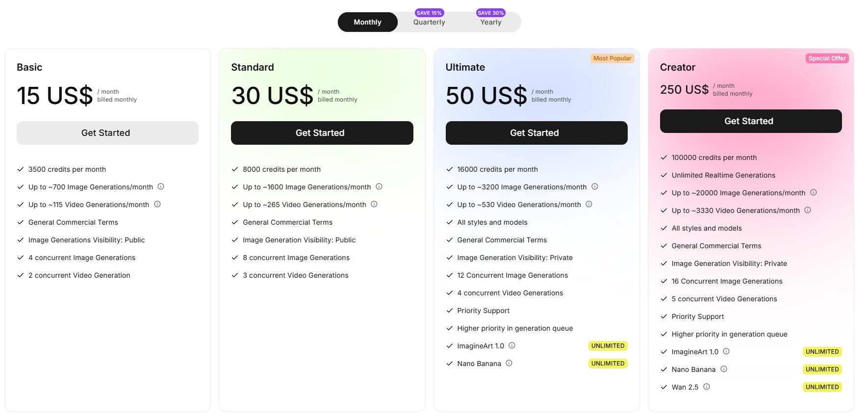
Task: Show info for Creator ~20000 image generations
Action: point(814,192)
